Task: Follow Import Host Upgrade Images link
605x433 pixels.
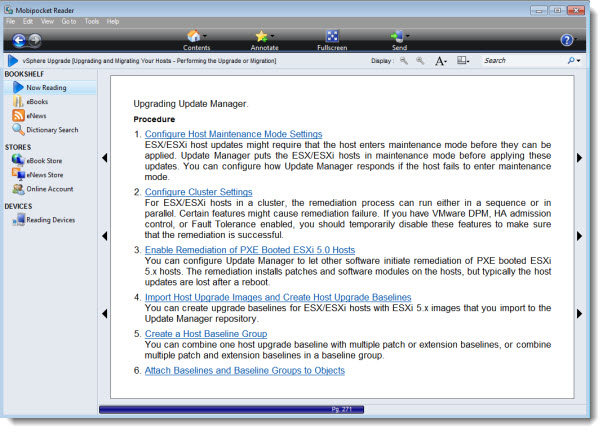Action: tap(278, 297)
